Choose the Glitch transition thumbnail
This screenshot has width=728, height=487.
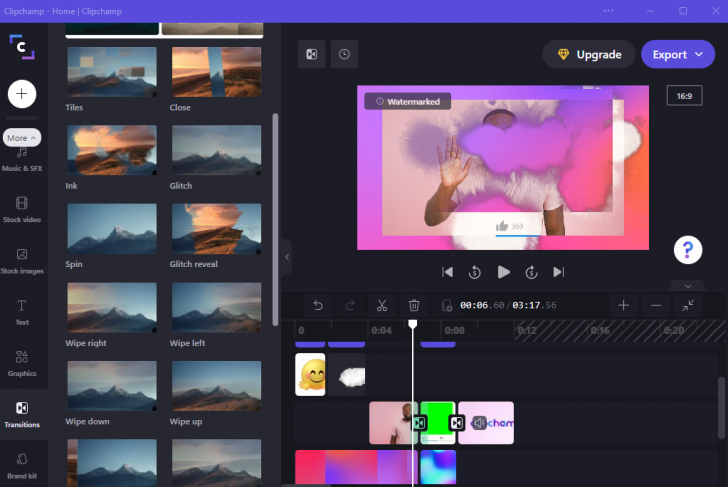pyautogui.click(x=216, y=150)
